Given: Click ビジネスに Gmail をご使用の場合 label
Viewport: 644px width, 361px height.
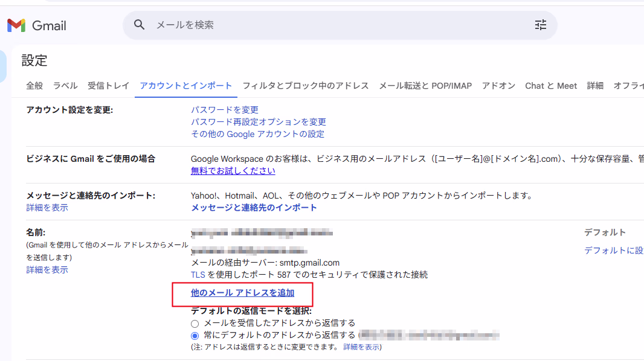Looking at the screenshot, I should click(x=91, y=159).
